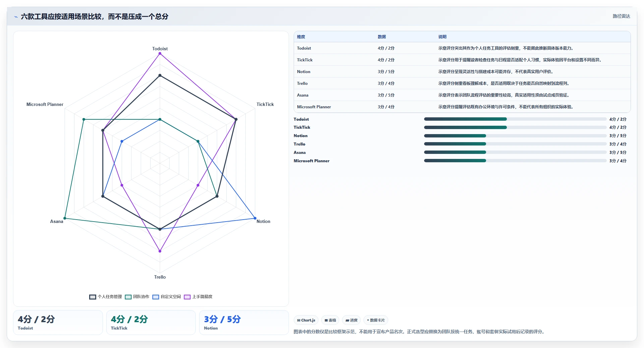Select the Notion table row name
644x348 pixels.
[304, 72]
